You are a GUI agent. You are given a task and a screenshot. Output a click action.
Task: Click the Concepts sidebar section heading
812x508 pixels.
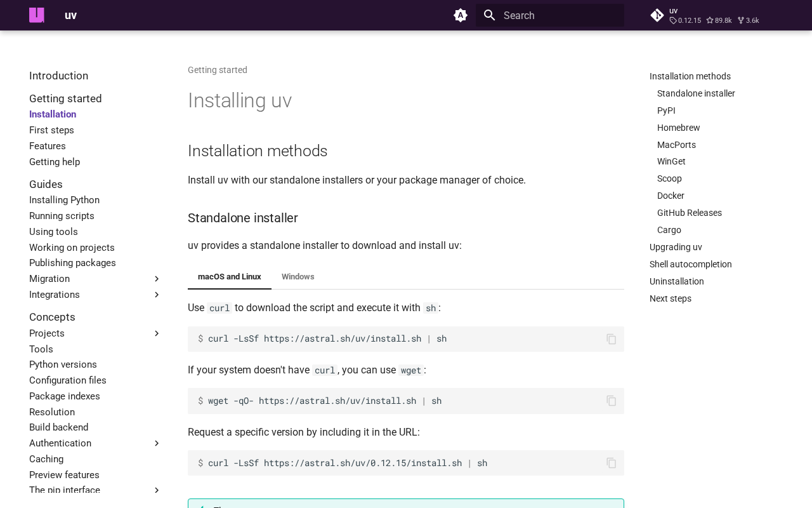coord(52,317)
